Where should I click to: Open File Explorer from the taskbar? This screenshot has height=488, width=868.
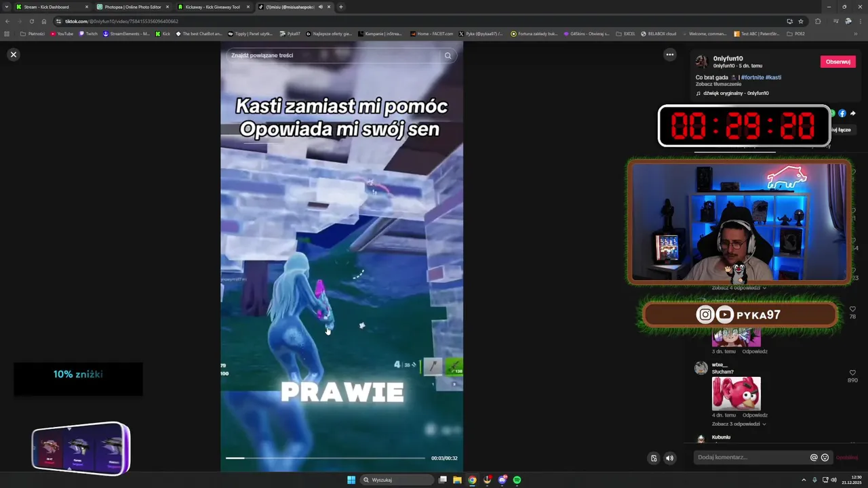point(457,480)
